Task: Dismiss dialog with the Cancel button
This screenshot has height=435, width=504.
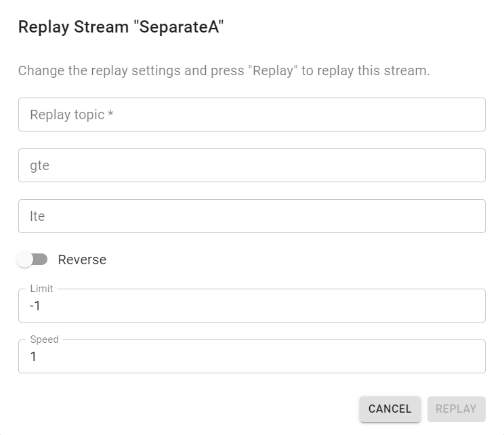Action: click(390, 409)
